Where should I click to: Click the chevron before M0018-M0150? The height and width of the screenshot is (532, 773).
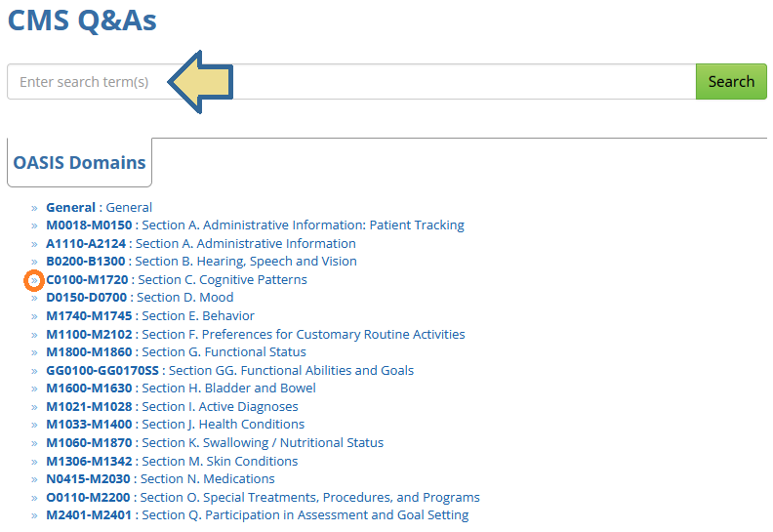point(34,225)
